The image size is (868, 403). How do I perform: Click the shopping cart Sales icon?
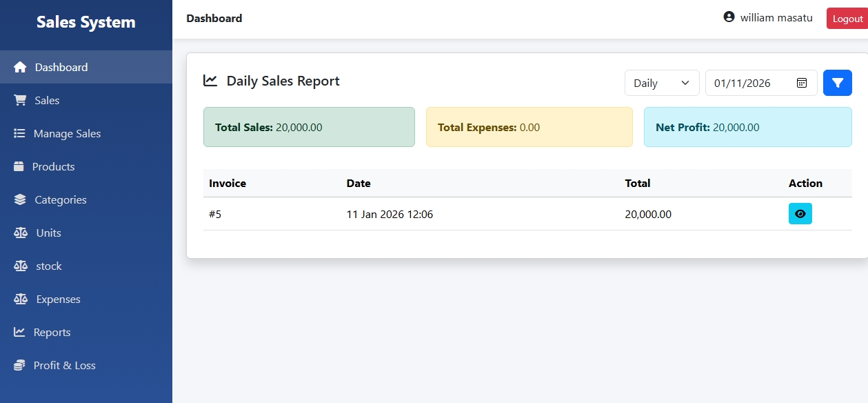[x=20, y=100]
